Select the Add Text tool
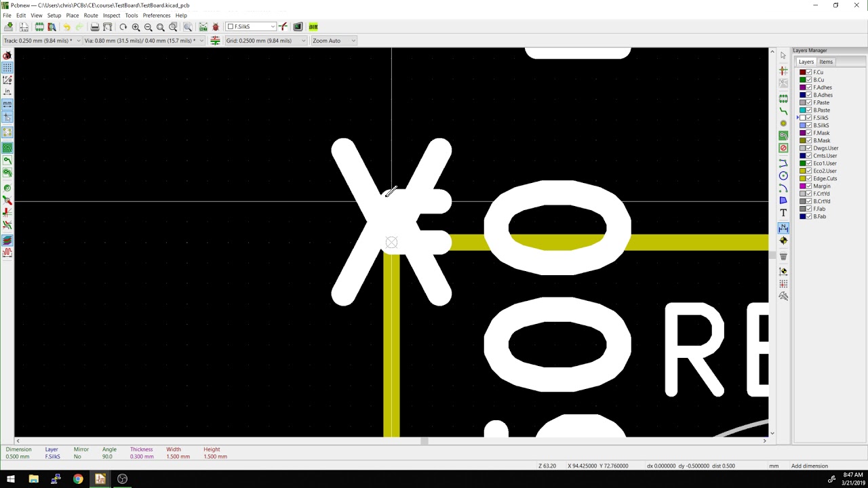Image resolution: width=868 pixels, height=488 pixels. [783, 213]
